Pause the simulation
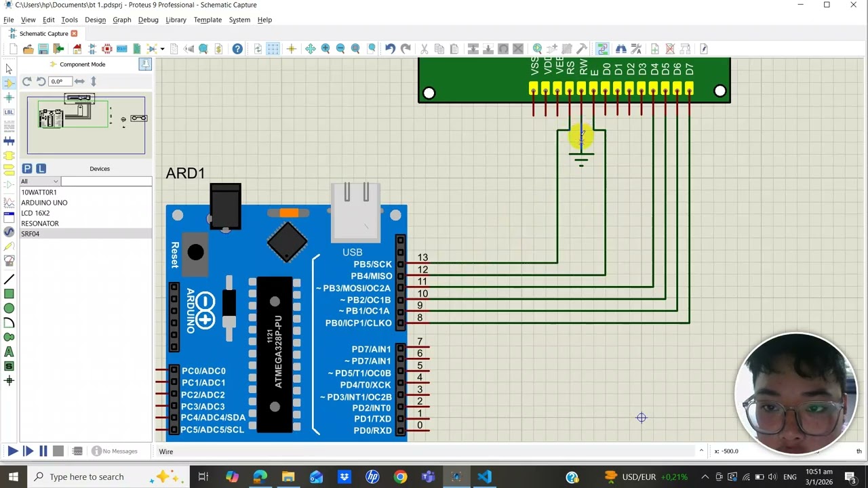This screenshot has width=868, height=488. tap(43, 451)
